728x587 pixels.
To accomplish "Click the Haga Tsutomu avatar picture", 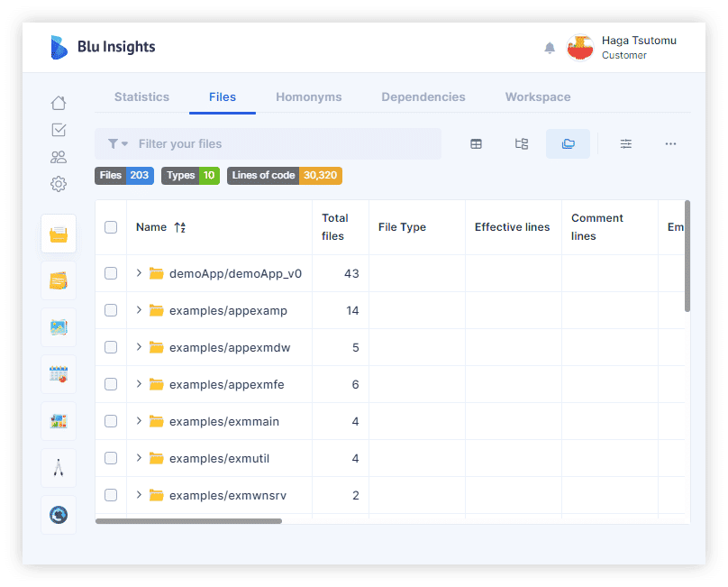I will (580, 48).
